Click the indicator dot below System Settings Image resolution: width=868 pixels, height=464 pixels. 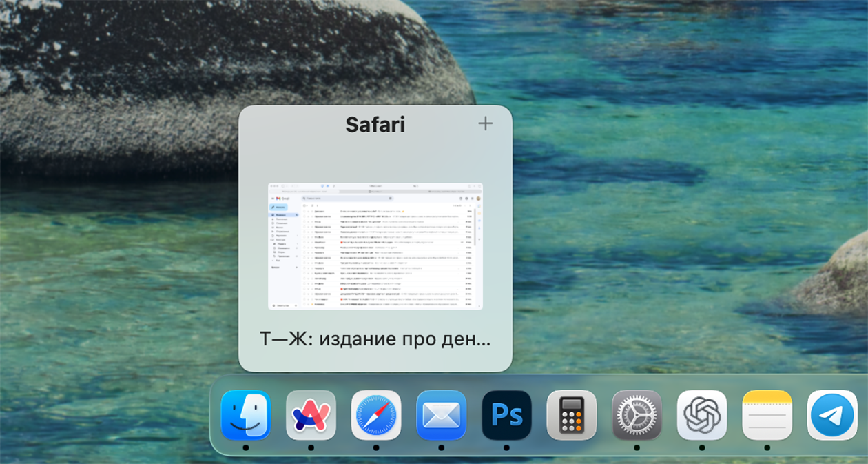point(637,447)
